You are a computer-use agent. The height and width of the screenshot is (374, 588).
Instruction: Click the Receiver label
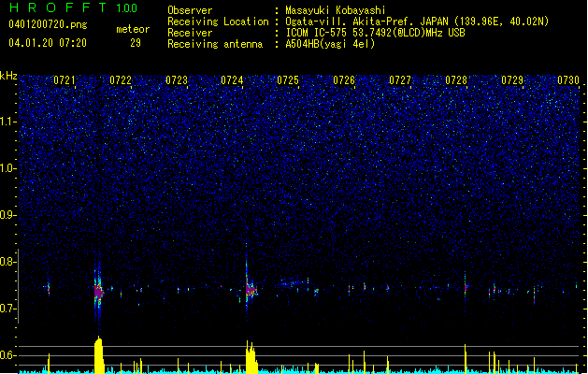(190, 33)
